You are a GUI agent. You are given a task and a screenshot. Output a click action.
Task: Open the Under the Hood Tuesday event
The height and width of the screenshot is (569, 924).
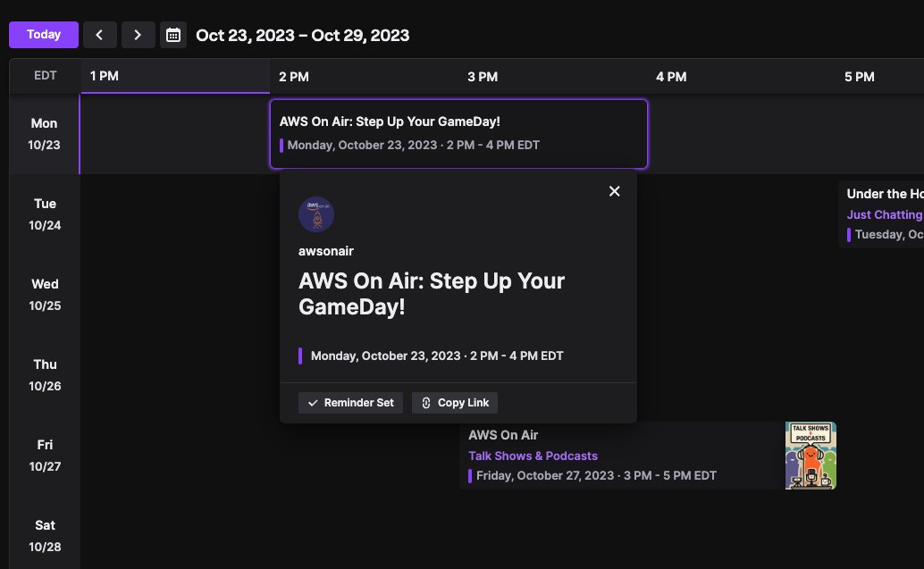pyautogui.click(x=882, y=214)
